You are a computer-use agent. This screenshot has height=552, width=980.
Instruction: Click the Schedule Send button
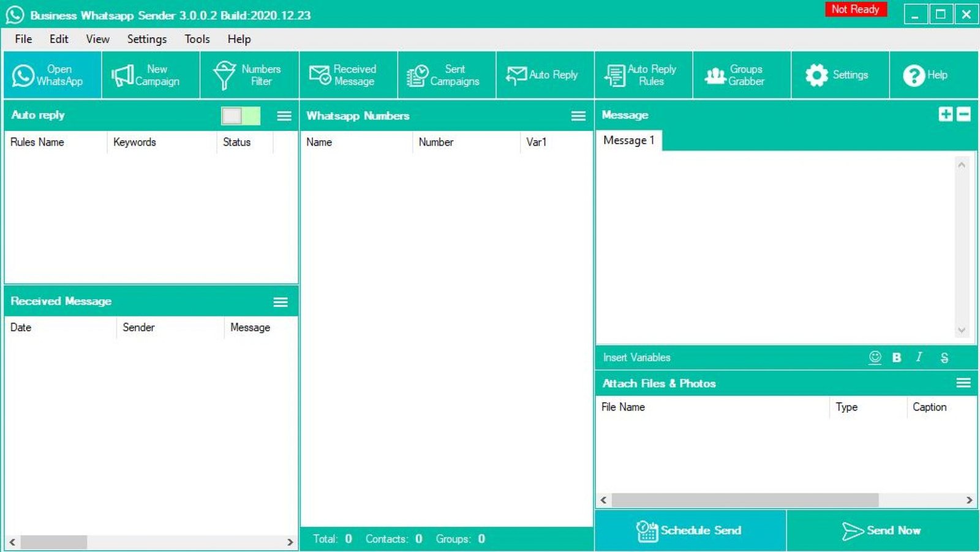[690, 531]
